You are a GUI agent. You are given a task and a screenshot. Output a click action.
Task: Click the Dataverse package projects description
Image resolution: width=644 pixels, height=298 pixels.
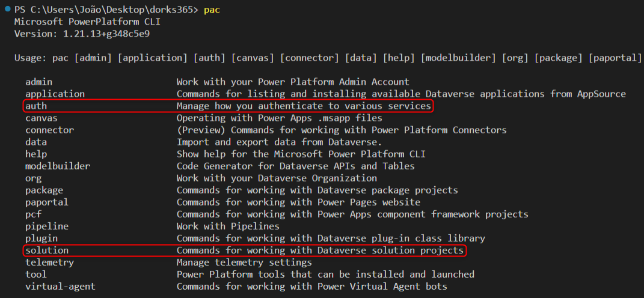click(x=317, y=190)
